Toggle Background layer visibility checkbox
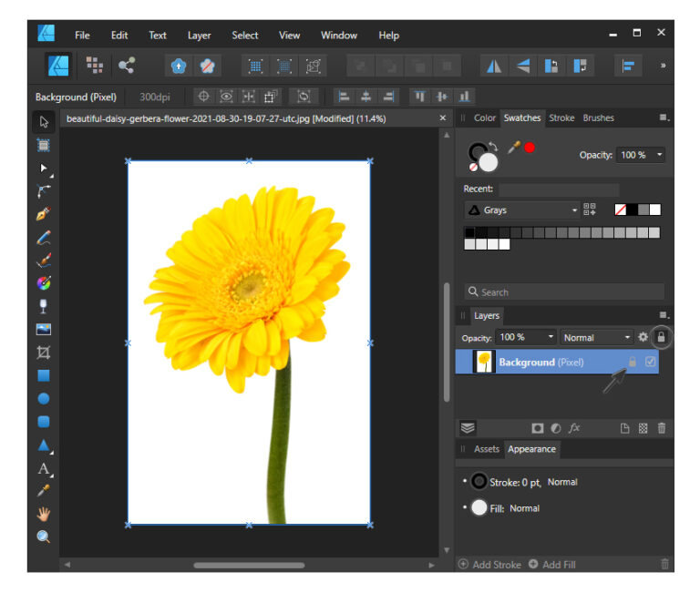This screenshot has height=593, width=700. [651, 362]
